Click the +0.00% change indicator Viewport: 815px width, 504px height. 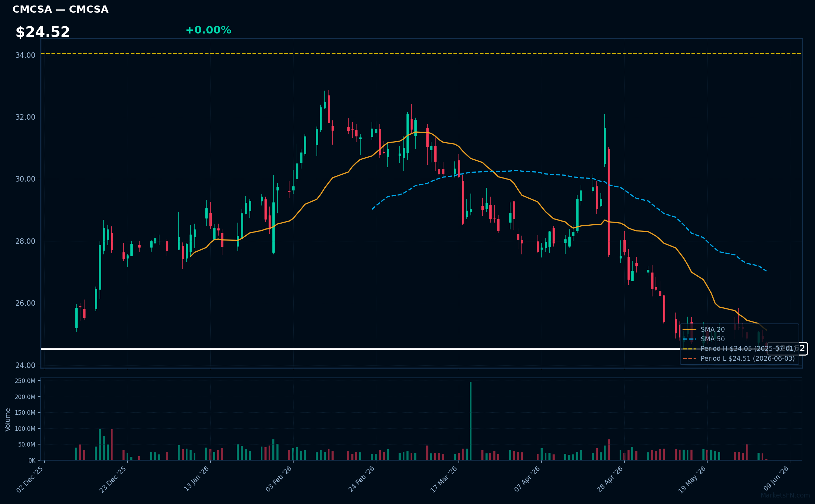tap(208, 30)
